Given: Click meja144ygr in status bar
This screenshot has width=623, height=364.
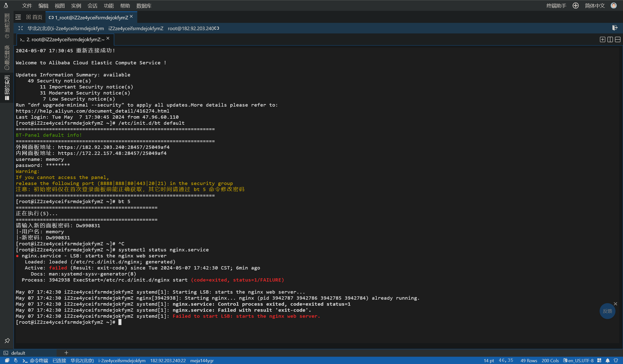Looking at the screenshot, I should pyautogui.click(x=202, y=360).
